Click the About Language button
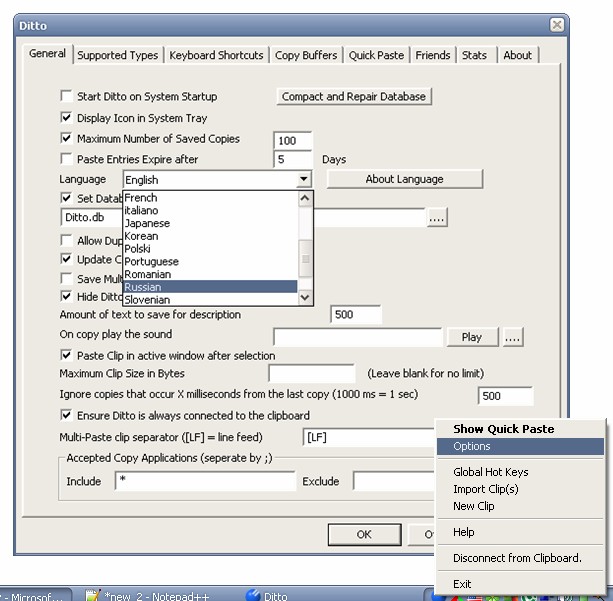Viewport: 613px width, 601px height. tap(405, 179)
